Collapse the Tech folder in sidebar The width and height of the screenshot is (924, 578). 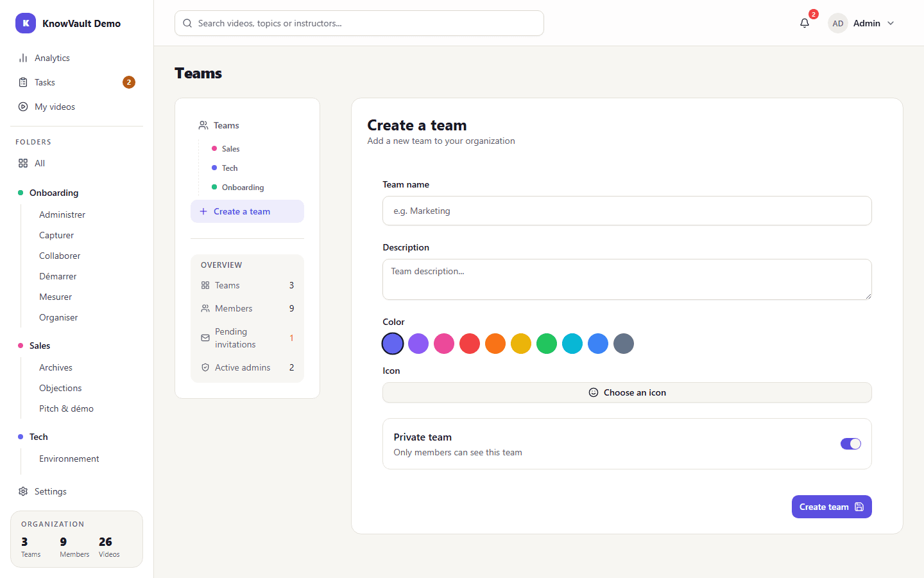coord(38,437)
